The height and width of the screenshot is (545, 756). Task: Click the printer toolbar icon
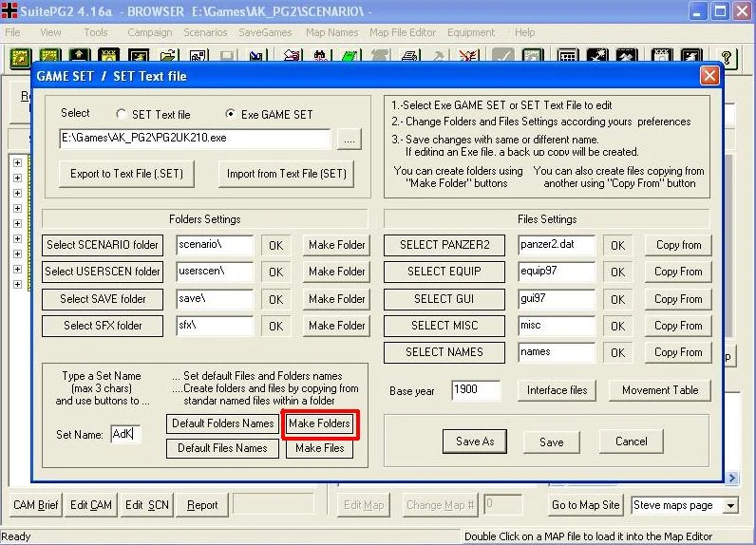click(x=410, y=56)
